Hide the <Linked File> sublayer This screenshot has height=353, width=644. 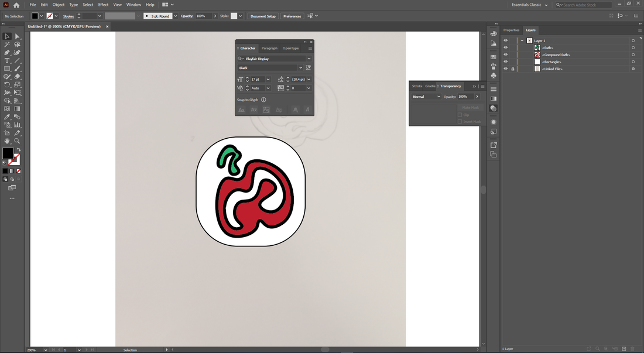tap(506, 69)
